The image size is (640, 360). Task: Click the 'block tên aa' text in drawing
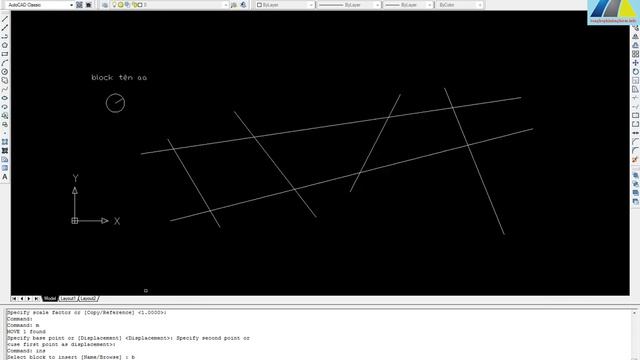119,77
